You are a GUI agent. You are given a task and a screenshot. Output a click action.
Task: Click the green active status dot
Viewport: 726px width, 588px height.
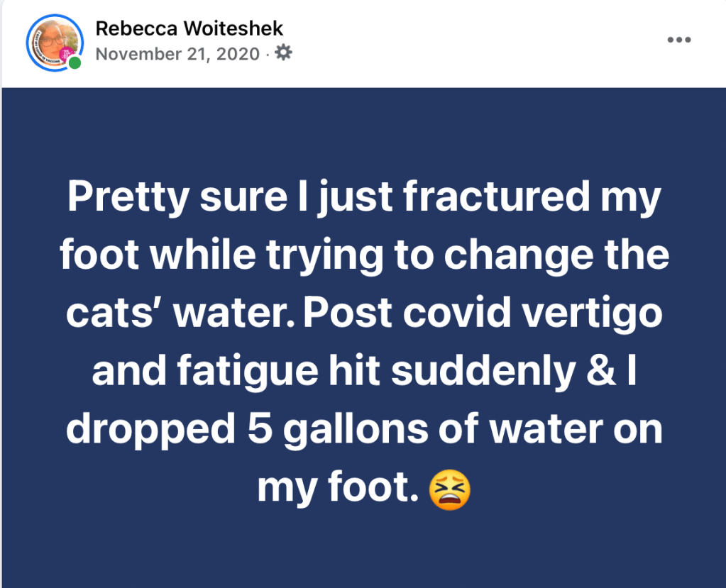pyautogui.click(x=74, y=63)
